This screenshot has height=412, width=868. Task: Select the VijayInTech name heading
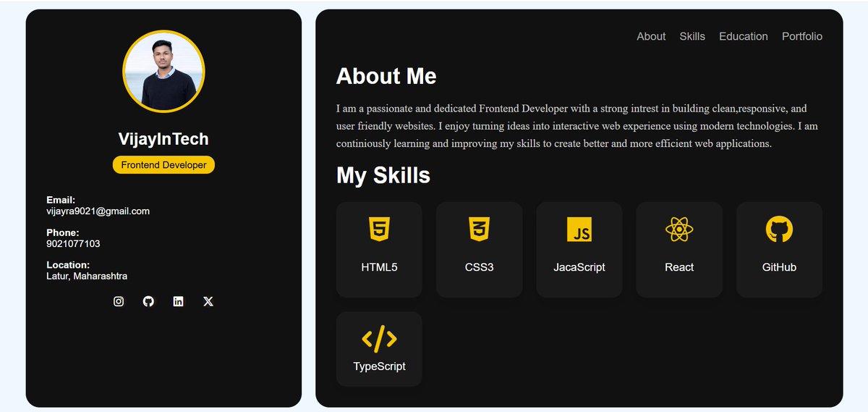pyautogui.click(x=163, y=139)
